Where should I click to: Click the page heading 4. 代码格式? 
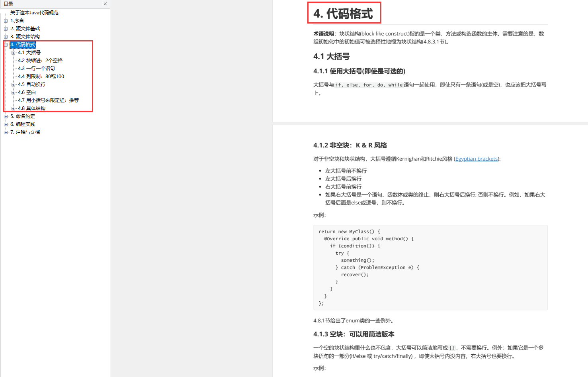tap(343, 14)
